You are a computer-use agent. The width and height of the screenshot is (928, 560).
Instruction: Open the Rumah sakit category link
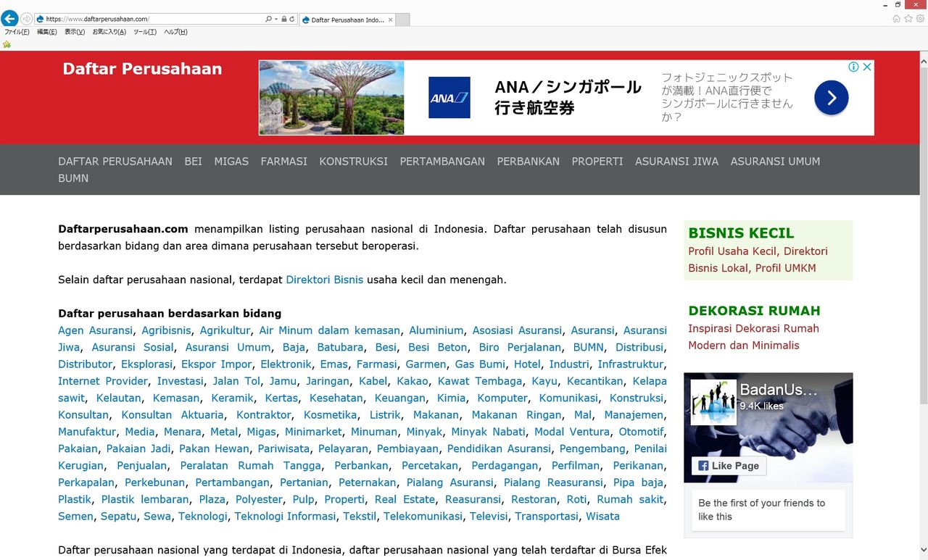(630, 499)
